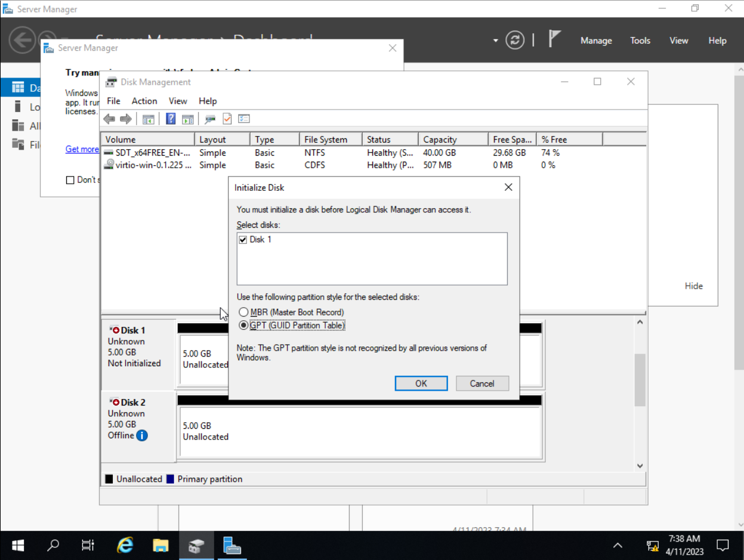Click the document with red checkmark toolbar icon
This screenshot has width=744, height=560.
tap(227, 119)
